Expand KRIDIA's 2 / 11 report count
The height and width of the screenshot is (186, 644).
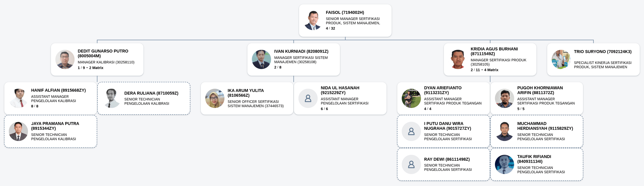475,70
